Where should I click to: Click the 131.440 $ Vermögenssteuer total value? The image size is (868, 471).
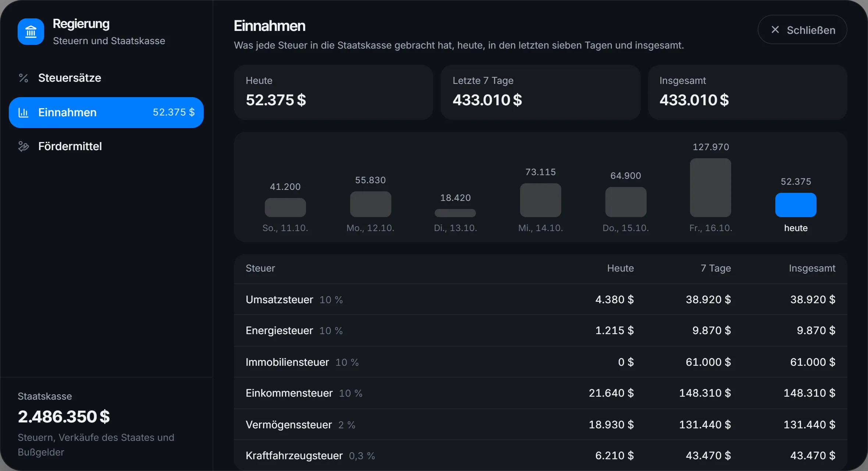[x=810, y=425]
